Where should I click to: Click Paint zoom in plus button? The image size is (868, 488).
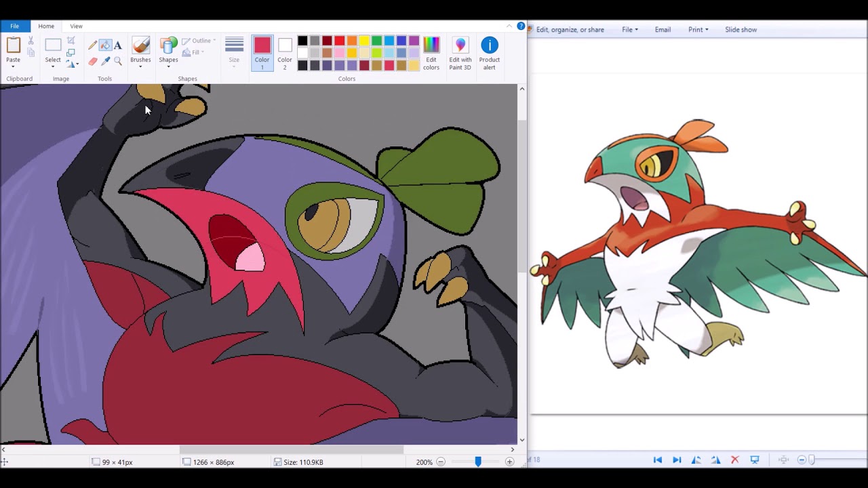509,462
